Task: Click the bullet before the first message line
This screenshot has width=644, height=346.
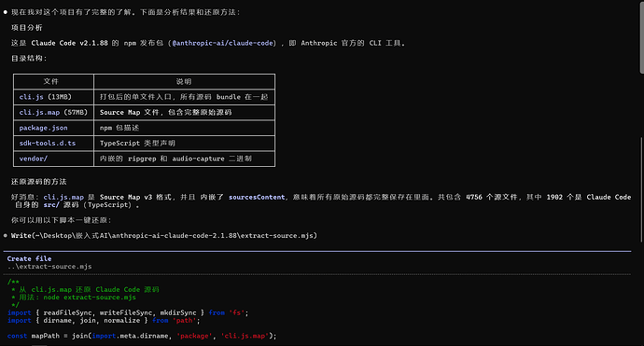Action: tap(6, 12)
